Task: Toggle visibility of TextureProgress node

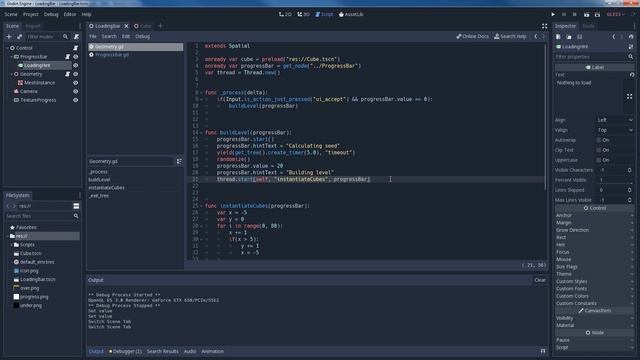Action: click(x=76, y=100)
